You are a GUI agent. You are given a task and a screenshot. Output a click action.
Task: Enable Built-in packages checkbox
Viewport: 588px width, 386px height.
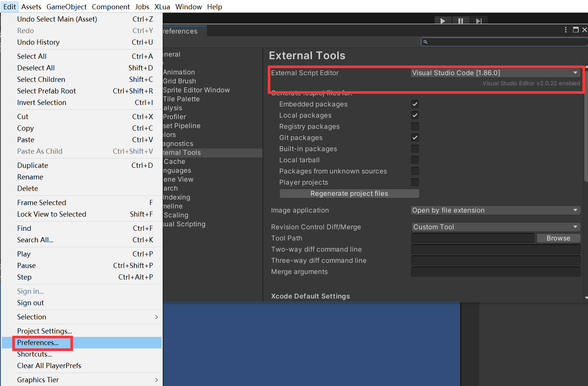(x=415, y=149)
